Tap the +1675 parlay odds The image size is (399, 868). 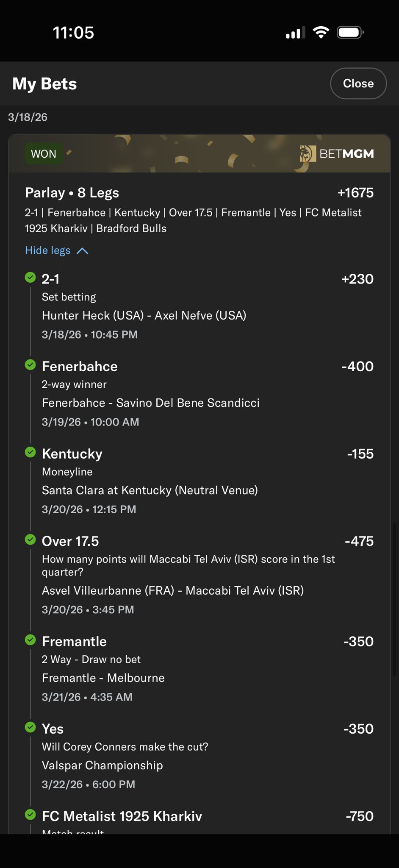[355, 193]
